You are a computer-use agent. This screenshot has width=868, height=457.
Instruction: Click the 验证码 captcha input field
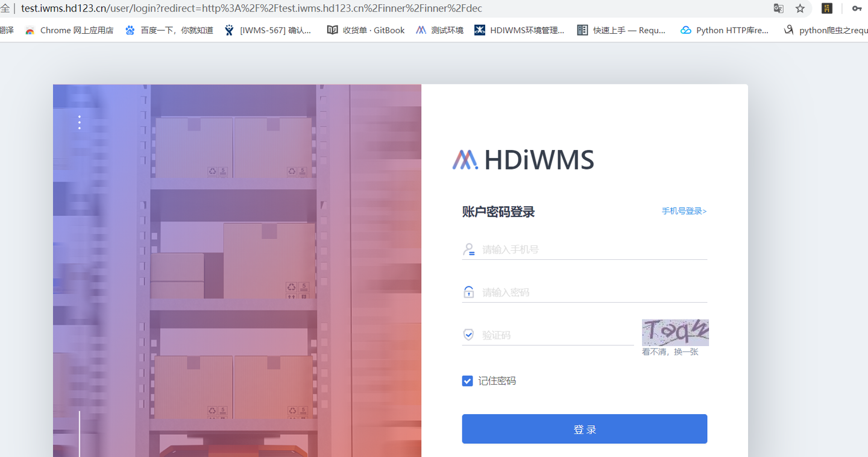pos(548,335)
